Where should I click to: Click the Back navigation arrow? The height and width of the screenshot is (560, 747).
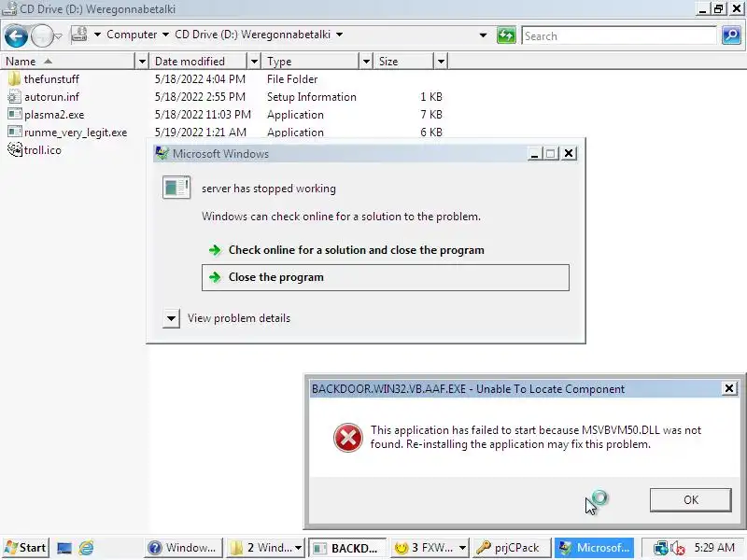(x=16, y=35)
